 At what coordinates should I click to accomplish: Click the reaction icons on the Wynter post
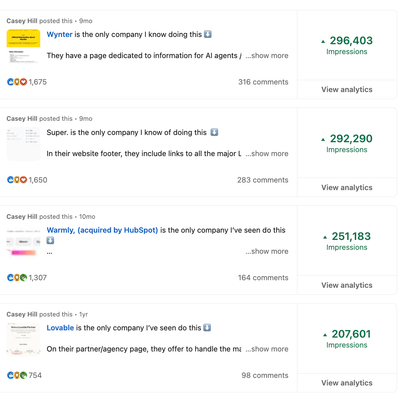coord(17,82)
